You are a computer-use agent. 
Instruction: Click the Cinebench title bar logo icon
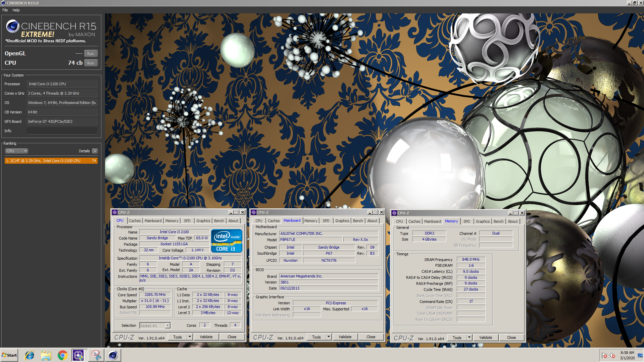(x=3, y=3)
